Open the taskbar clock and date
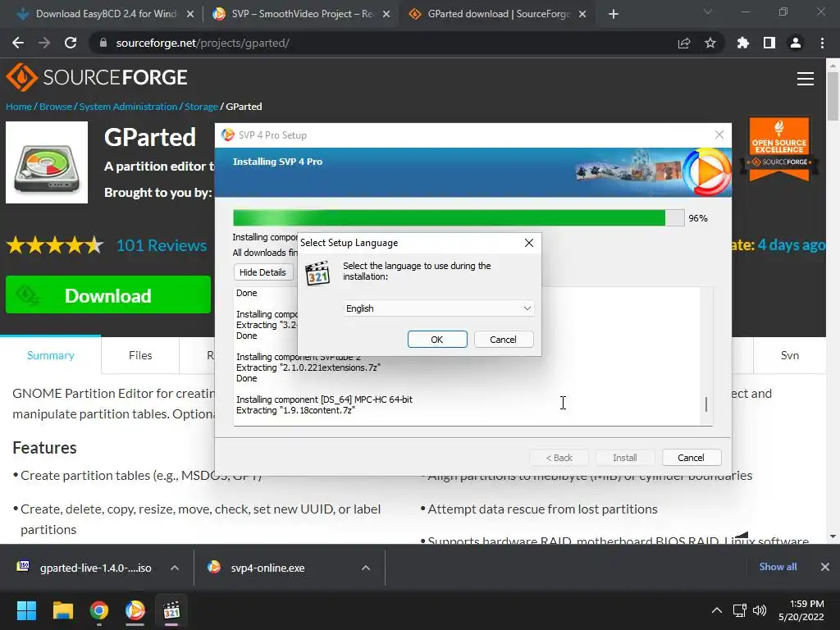 [x=801, y=610]
